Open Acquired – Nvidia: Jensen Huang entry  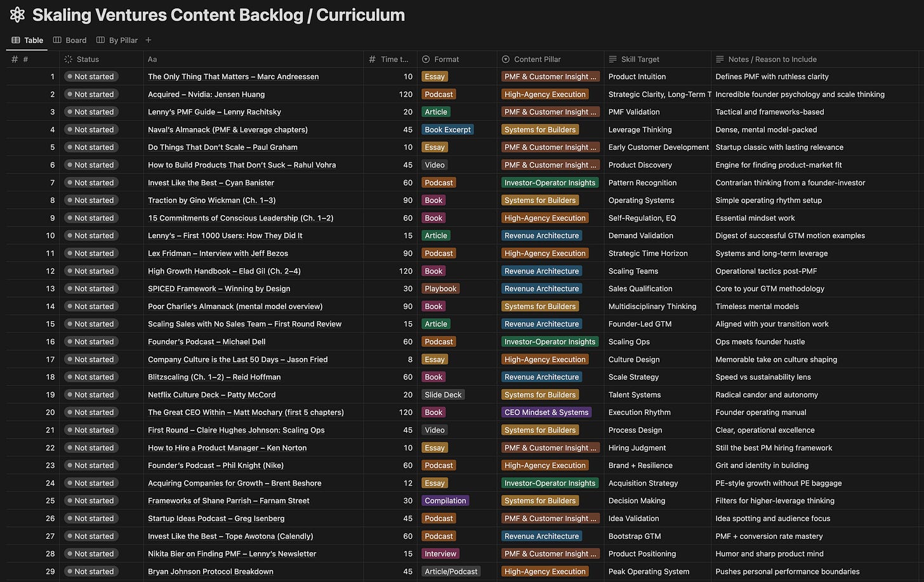[x=206, y=95]
